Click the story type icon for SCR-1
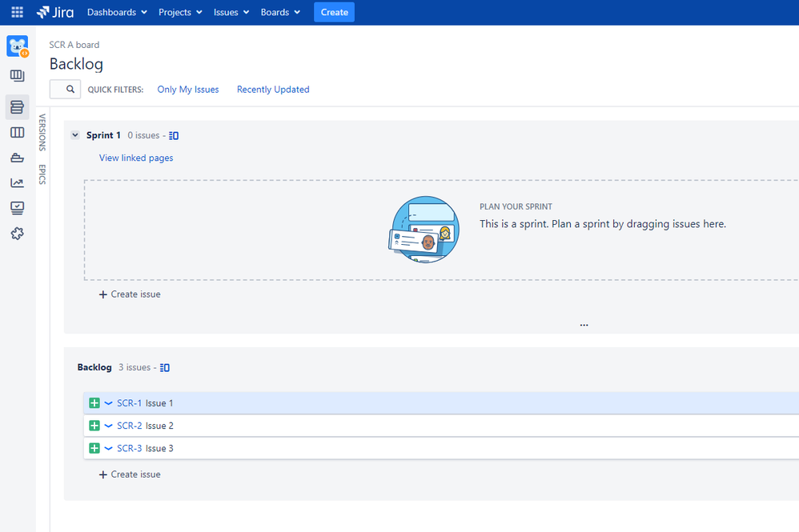Image resolution: width=799 pixels, height=532 pixels. (94, 403)
